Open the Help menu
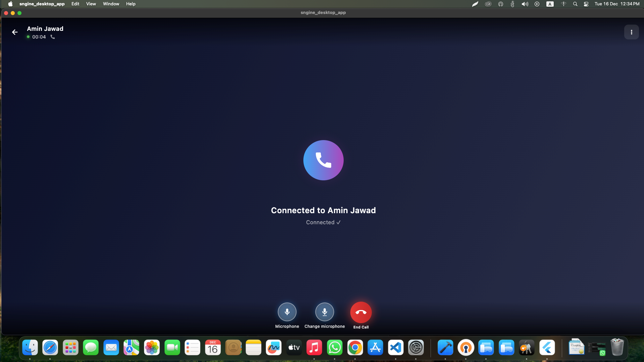Viewport: 644px width, 362px height. click(x=131, y=4)
